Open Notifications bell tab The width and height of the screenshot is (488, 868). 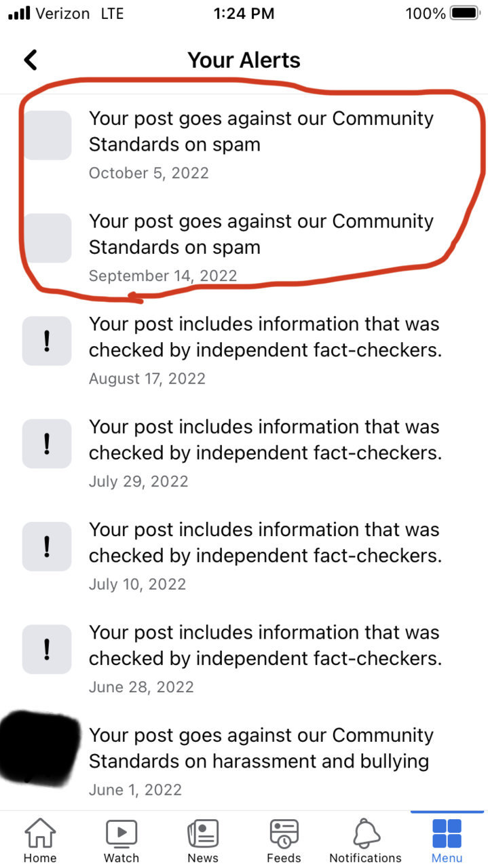(365, 841)
